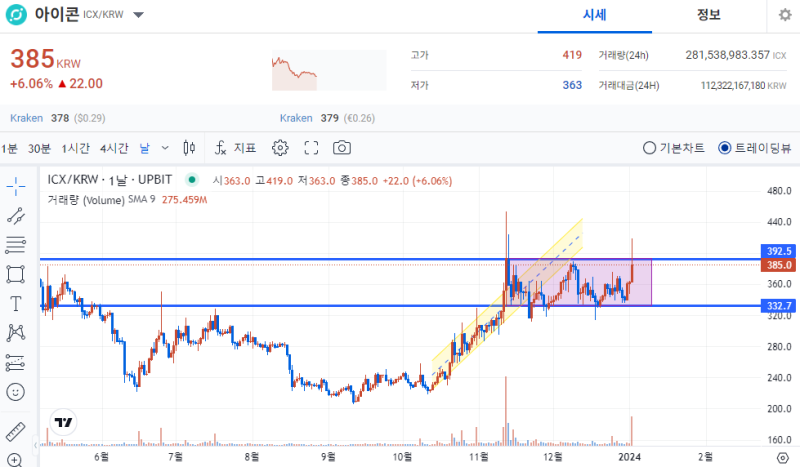Click the 440.0 price axis label
The width and height of the screenshot is (800, 467).
point(779,222)
